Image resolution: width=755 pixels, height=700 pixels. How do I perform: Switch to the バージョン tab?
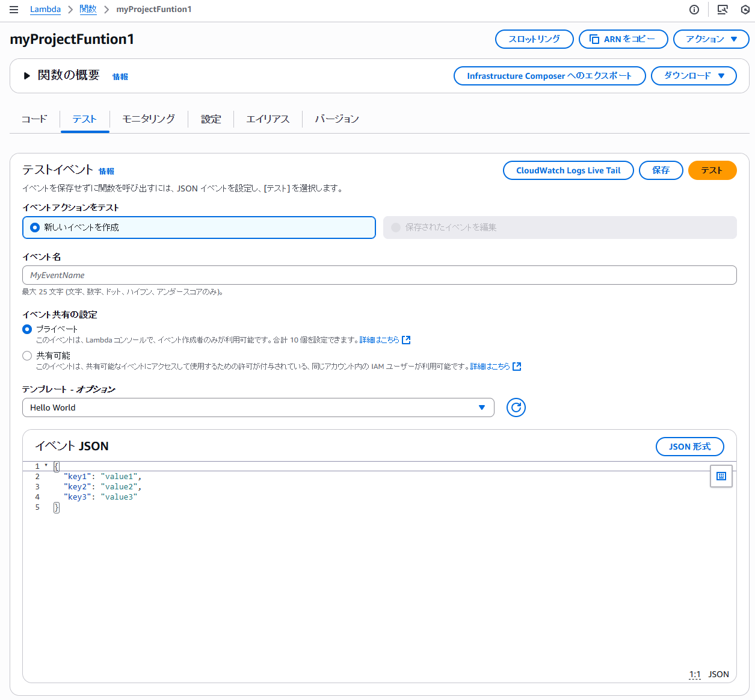pos(337,119)
